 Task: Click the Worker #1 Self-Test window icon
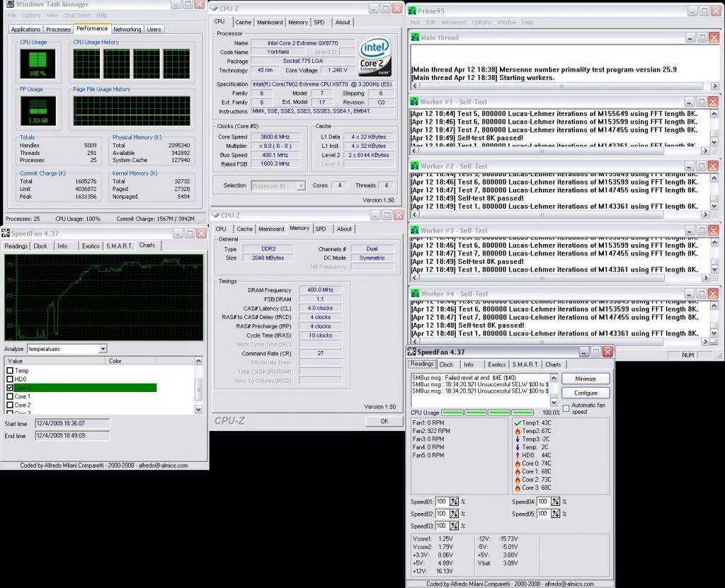coord(414,102)
